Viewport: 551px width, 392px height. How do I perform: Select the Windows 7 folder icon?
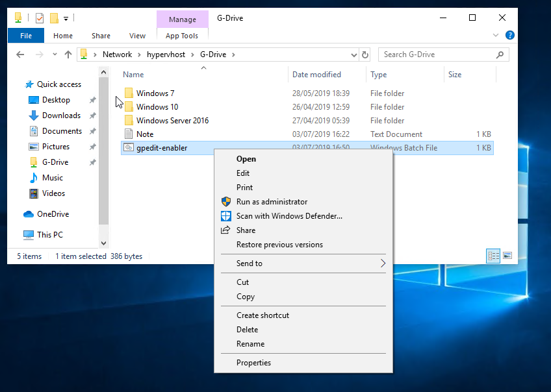pos(129,93)
